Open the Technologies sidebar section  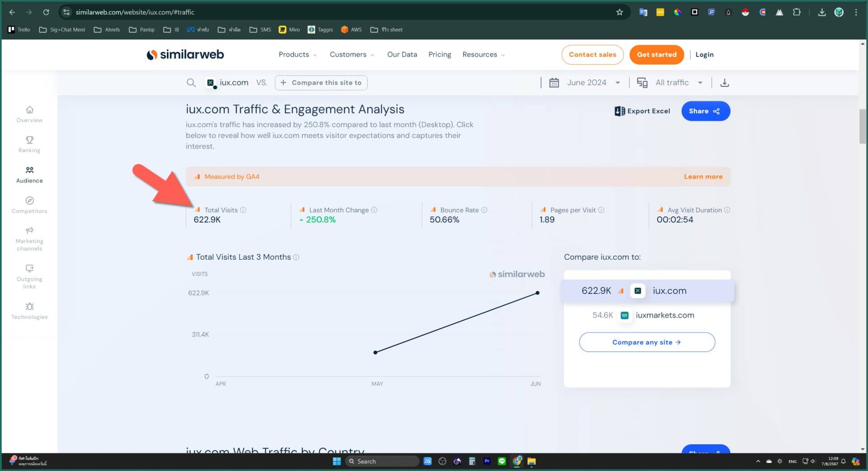(x=29, y=311)
